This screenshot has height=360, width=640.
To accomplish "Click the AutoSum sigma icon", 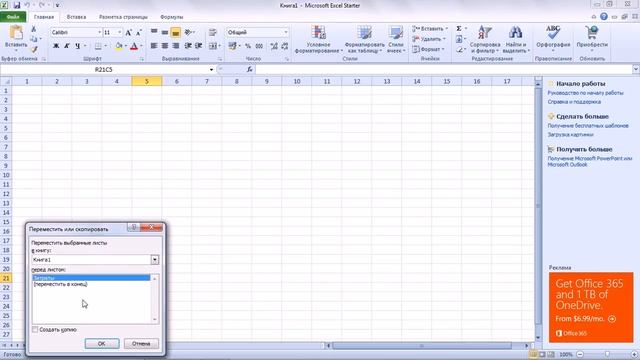I will [x=459, y=29].
